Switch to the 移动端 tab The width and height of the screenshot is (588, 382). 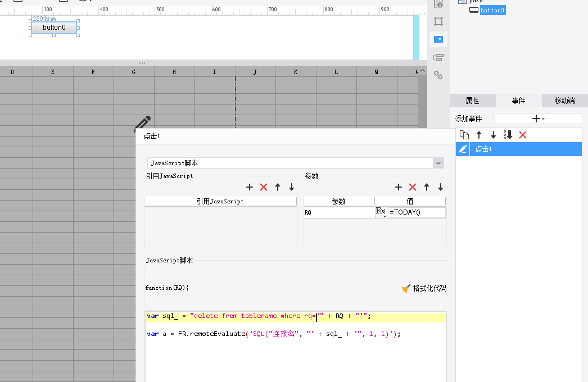tap(564, 101)
